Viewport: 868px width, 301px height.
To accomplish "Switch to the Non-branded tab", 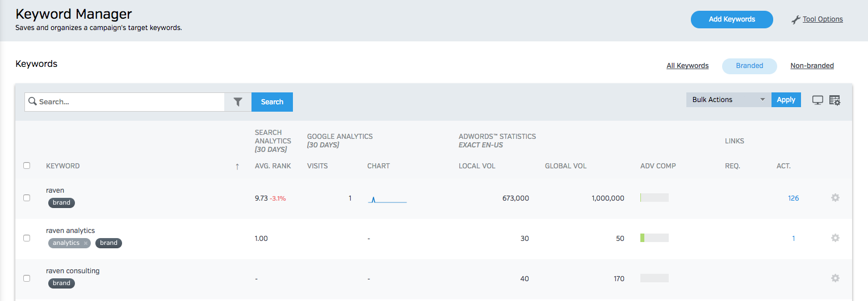I will pos(812,66).
